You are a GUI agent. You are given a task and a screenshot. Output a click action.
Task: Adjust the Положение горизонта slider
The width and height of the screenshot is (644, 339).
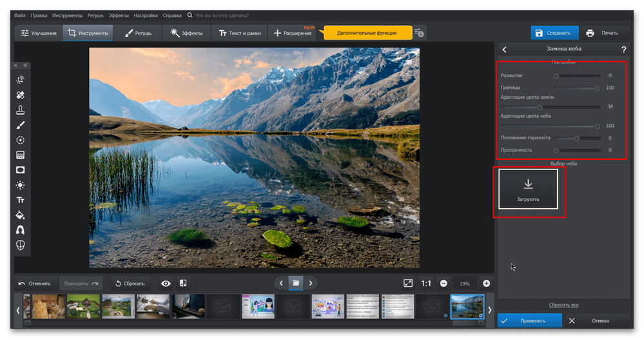tap(577, 139)
